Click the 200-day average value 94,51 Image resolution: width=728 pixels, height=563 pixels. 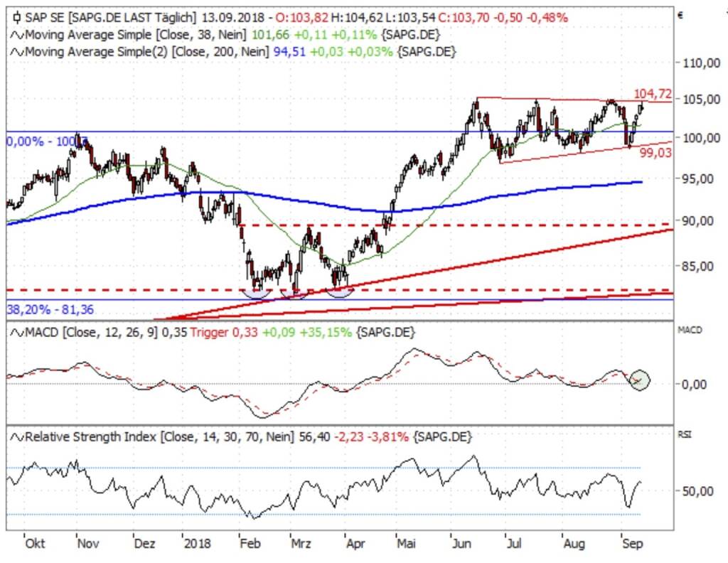pyautogui.click(x=290, y=52)
